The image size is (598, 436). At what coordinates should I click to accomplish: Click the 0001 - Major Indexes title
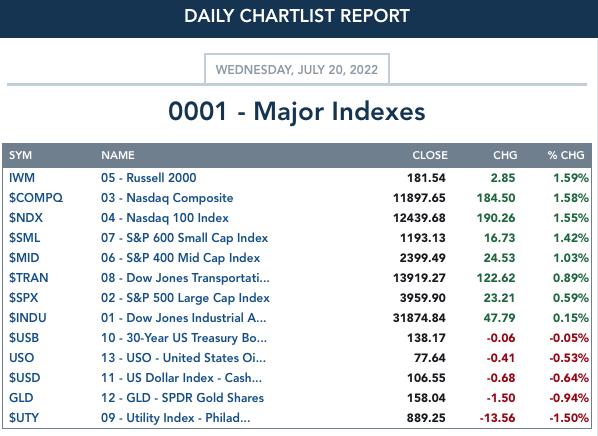coord(297,111)
